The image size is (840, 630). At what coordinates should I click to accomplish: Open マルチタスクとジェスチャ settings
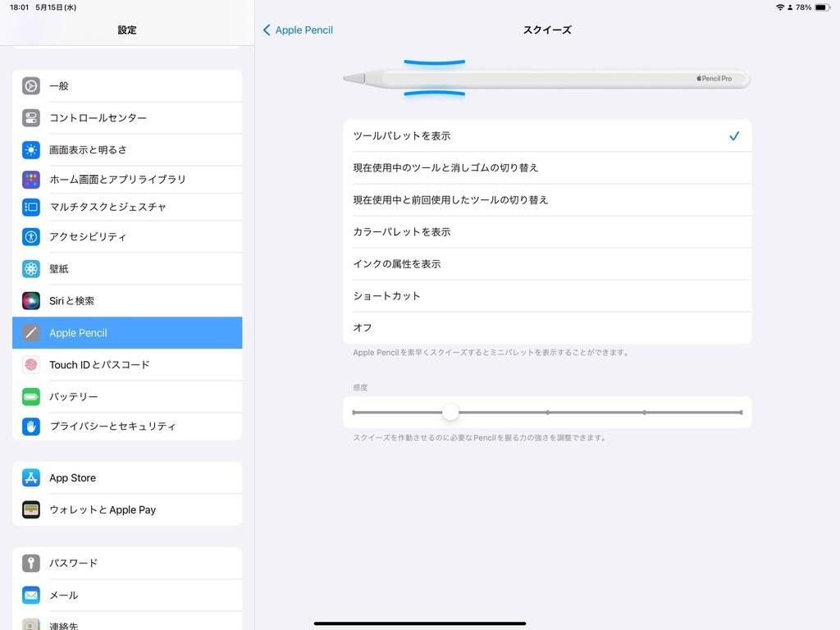coord(127,207)
